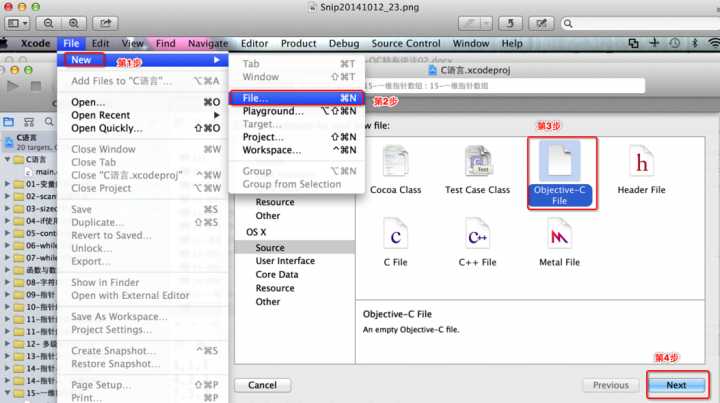The image size is (720, 403).
Task: Click Preview's zoom in magnifier icon
Action: [73, 23]
